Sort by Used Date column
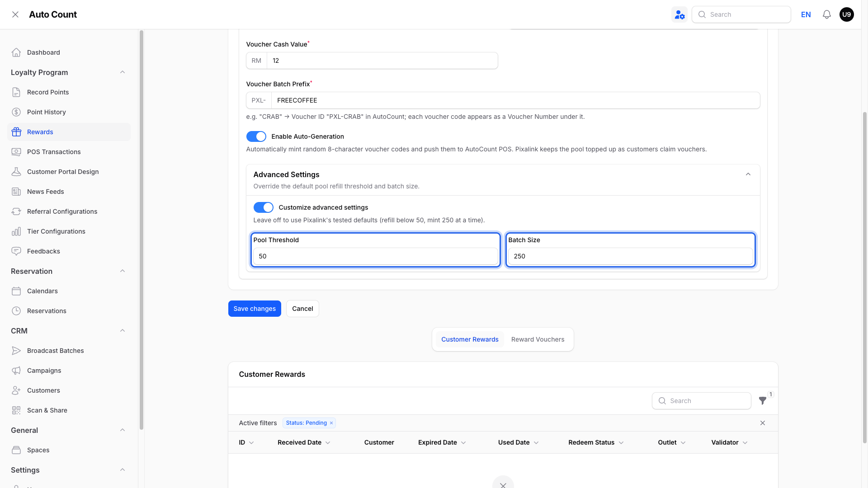868x488 pixels. coord(518,442)
